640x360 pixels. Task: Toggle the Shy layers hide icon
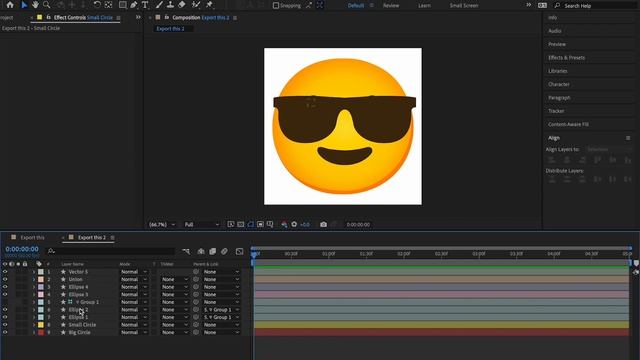click(x=201, y=251)
